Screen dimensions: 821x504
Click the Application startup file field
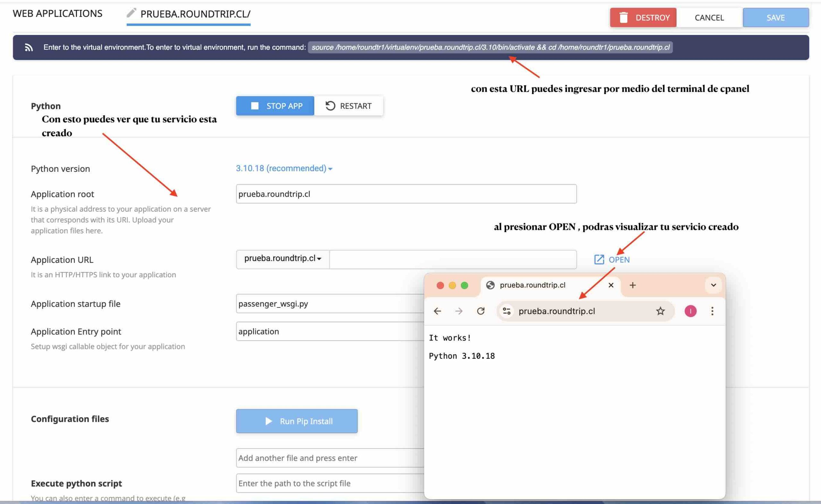pos(330,303)
